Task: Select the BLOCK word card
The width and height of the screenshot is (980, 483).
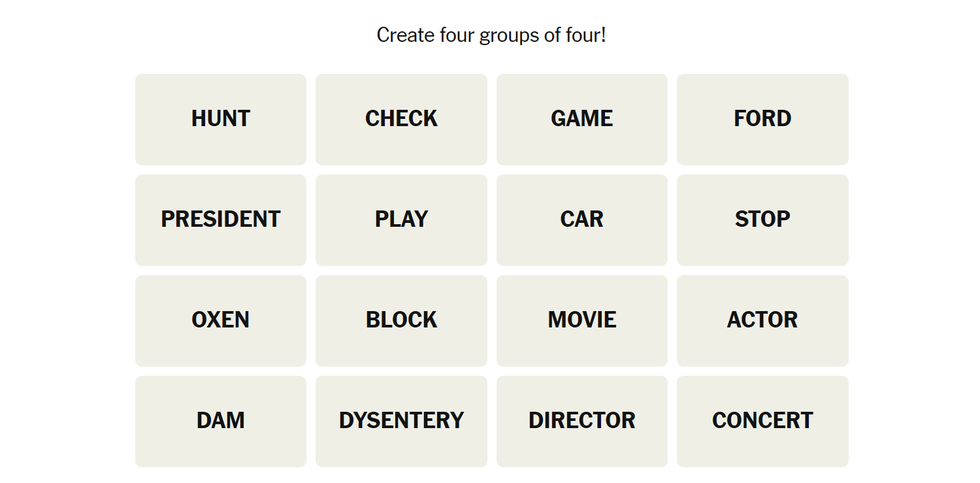Action: (x=401, y=320)
